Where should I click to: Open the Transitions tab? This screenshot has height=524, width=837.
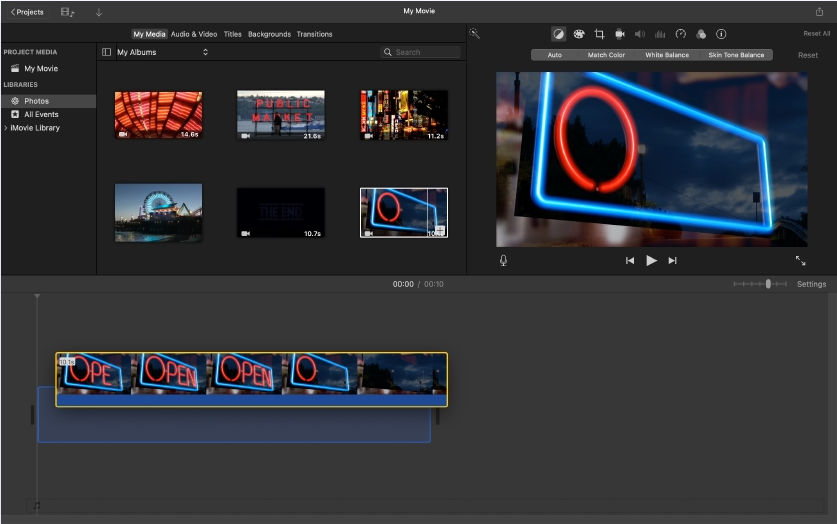pyautogui.click(x=314, y=34)
